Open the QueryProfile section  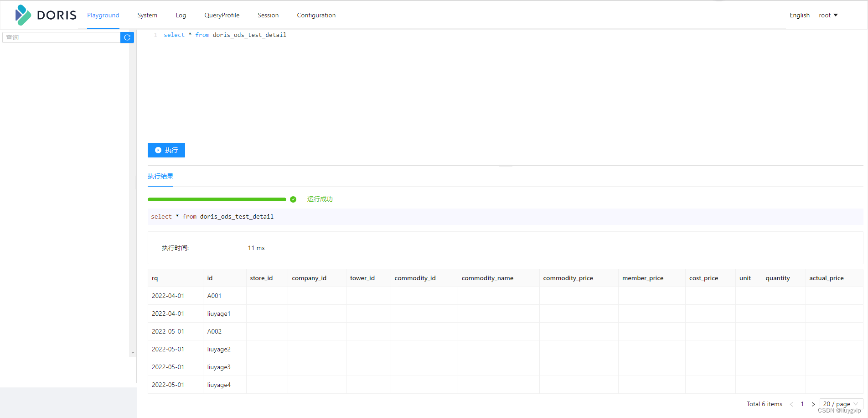click(222, 15)
